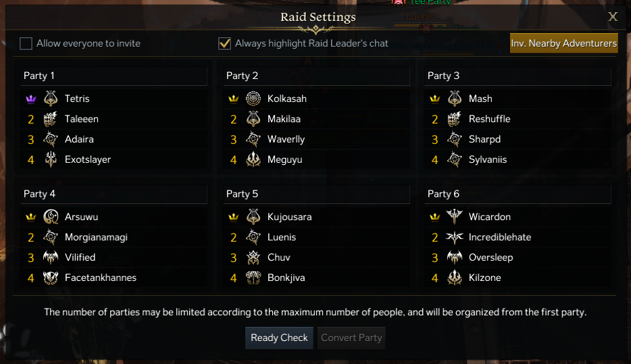Click Inv. Nearby Adventurers button
The height and width of the screenshot is (364, 631).
click(x=563, y=43)
